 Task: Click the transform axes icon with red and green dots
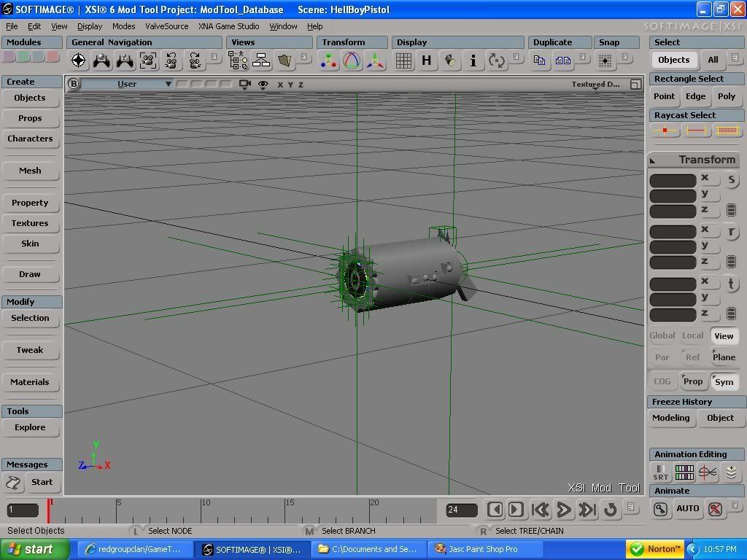(328, 61)
